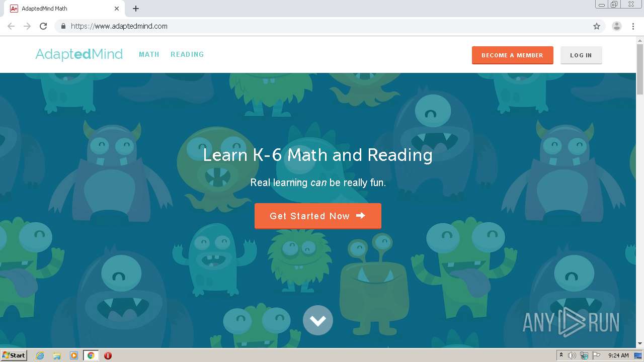The image size is (644, 362).
Task: Click the browser reload icon
Action: (43, 26)
